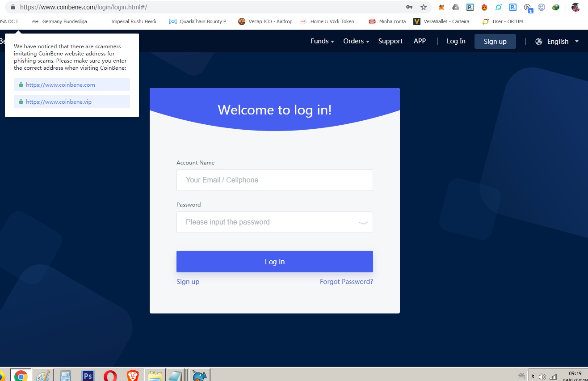
Task: Show hidden tray icons chevron
Action: [533, 377]
